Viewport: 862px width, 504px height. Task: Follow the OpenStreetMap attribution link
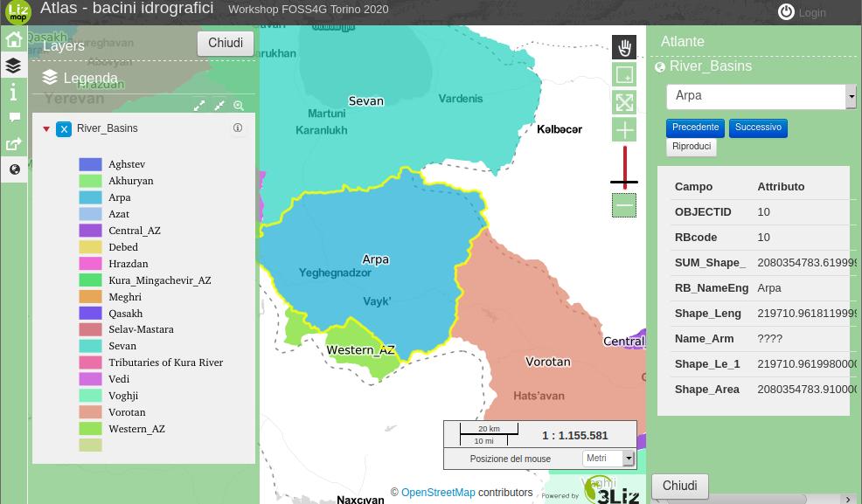(x=438, y=493)
